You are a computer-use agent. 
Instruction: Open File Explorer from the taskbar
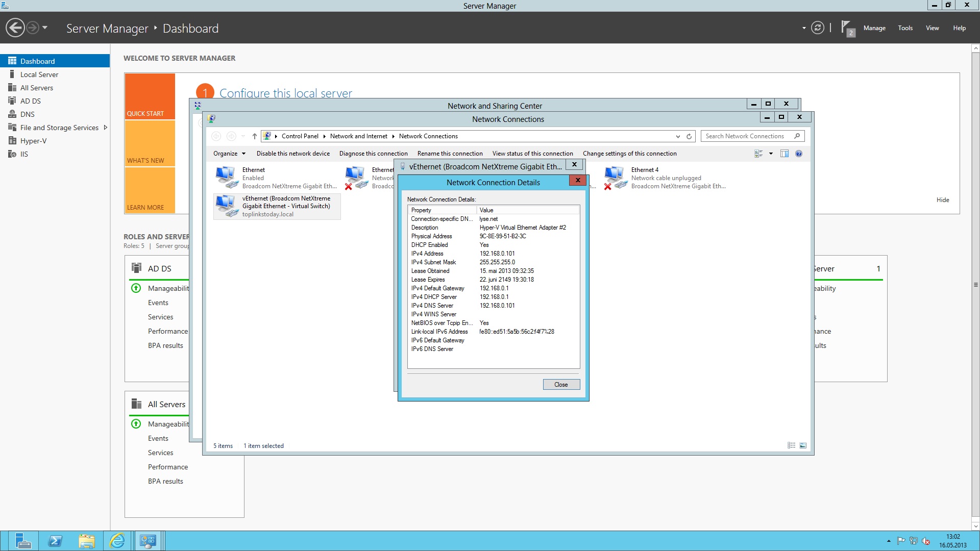[87, 541]
